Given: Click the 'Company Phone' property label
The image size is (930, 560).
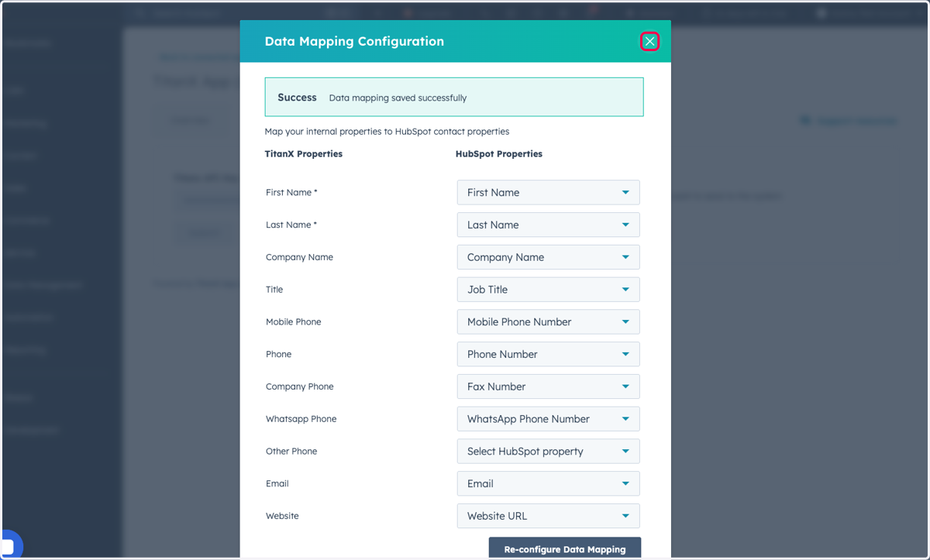Looking at the screenshot, I should (x=299, y=387).
